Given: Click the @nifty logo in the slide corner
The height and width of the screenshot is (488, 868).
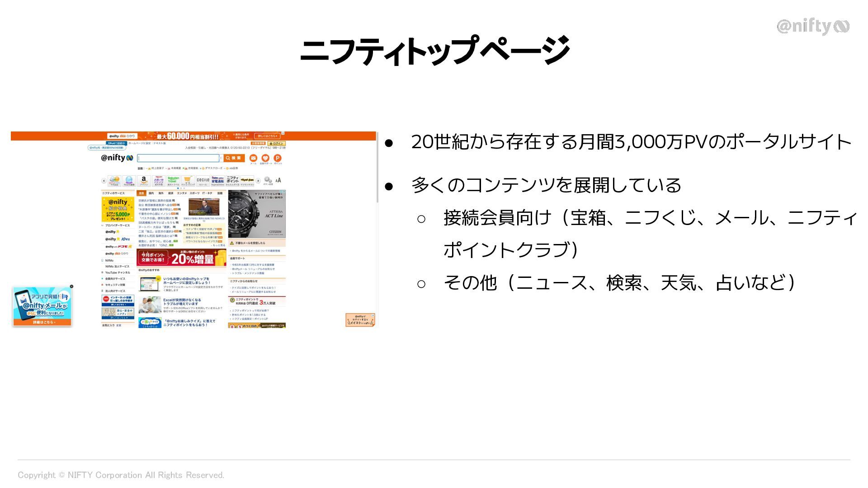Looking at the screenshot, I should (813, 26).
